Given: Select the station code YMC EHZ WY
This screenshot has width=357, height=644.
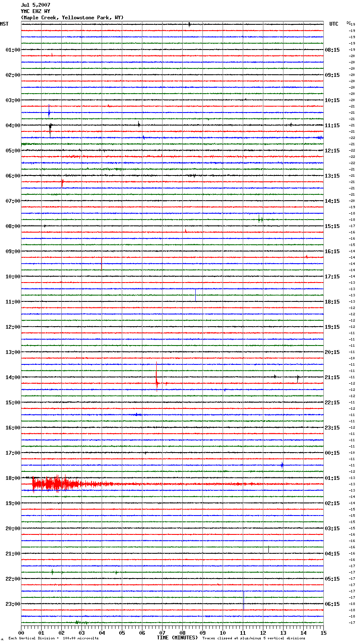Looking at the screenshot, I should coord(36,11).
